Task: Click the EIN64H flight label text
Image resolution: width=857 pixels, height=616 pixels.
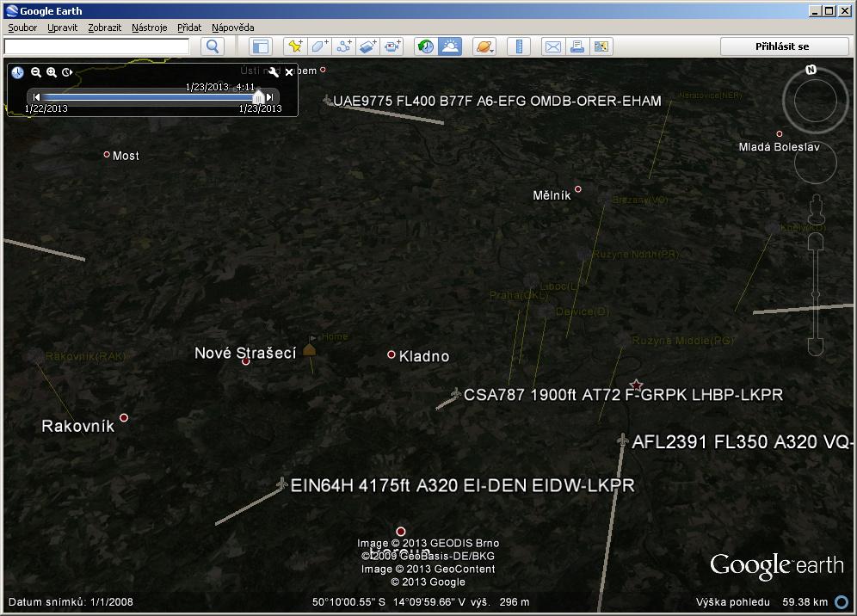Action: pos(462,485)
